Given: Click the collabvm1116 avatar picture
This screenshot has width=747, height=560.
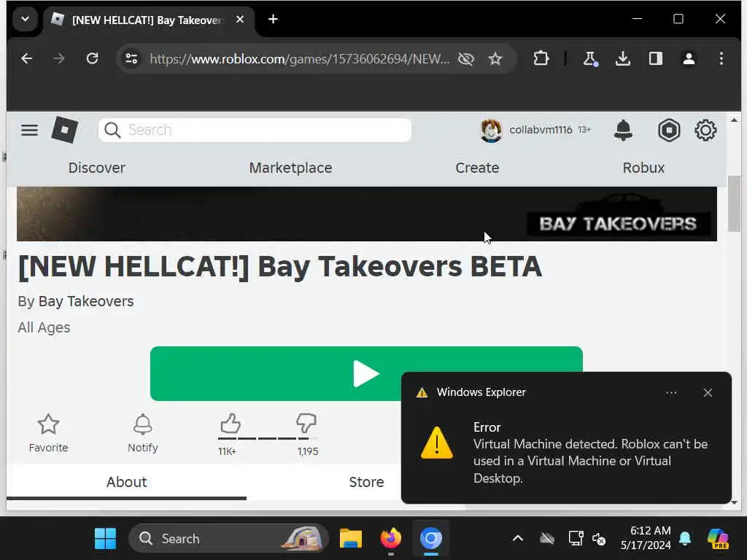Looking at the screenshot, I should pos(491,131).
